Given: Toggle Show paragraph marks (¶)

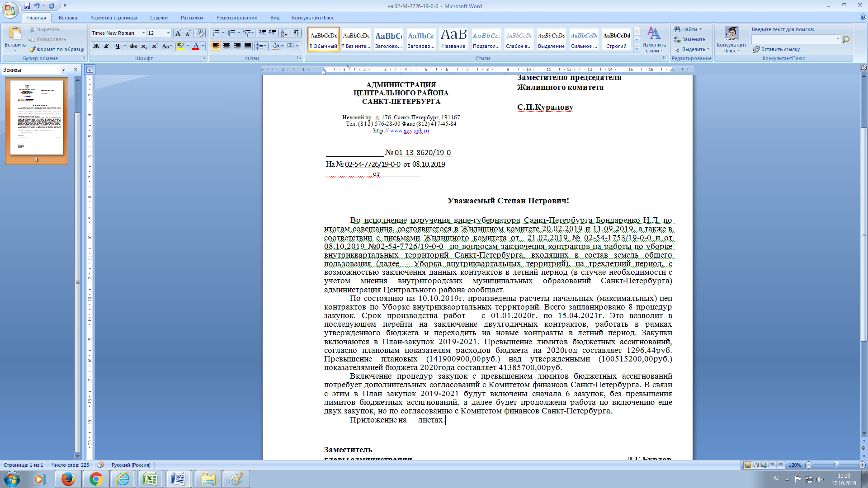Looking at the screenshot, I should tap(296, 33).
